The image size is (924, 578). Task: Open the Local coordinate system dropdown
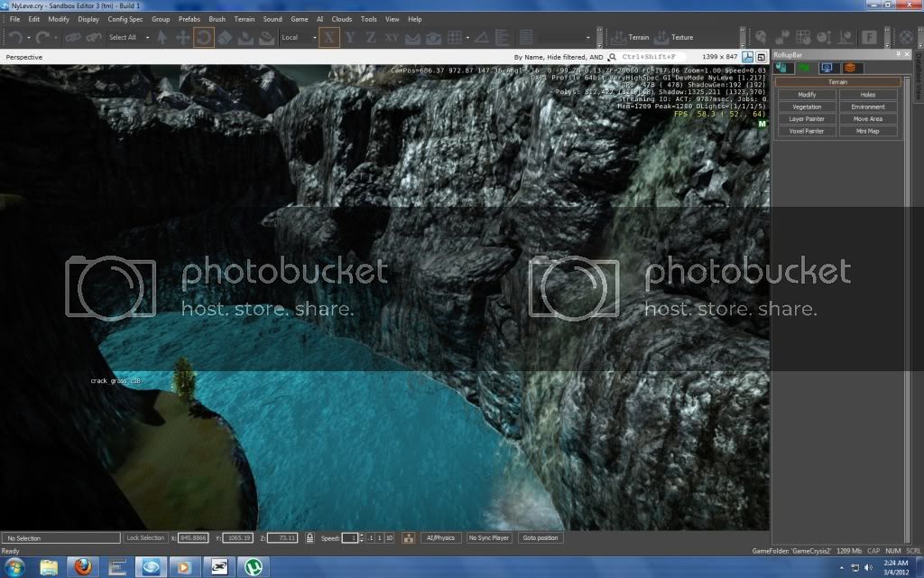(x=299, y=38)
